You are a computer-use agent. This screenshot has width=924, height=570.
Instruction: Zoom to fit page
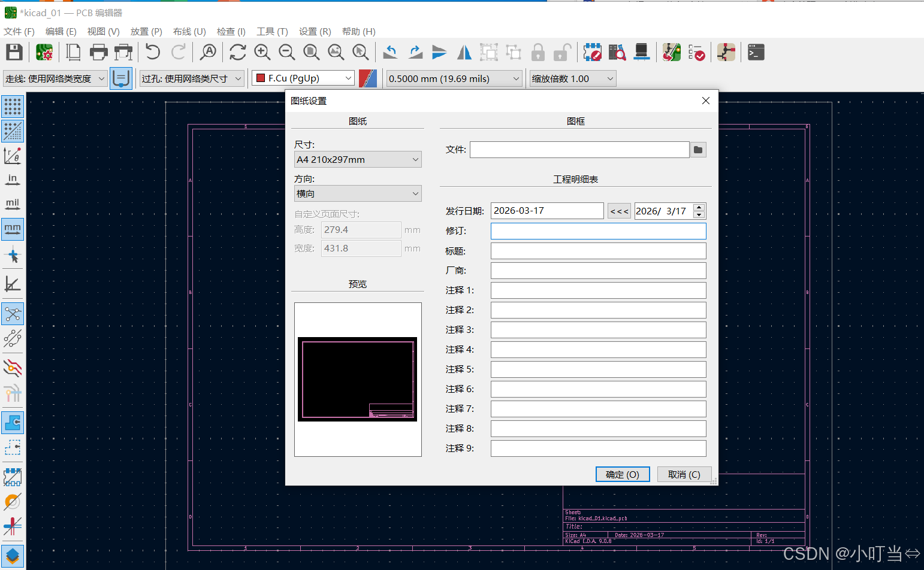coord(311,53)
